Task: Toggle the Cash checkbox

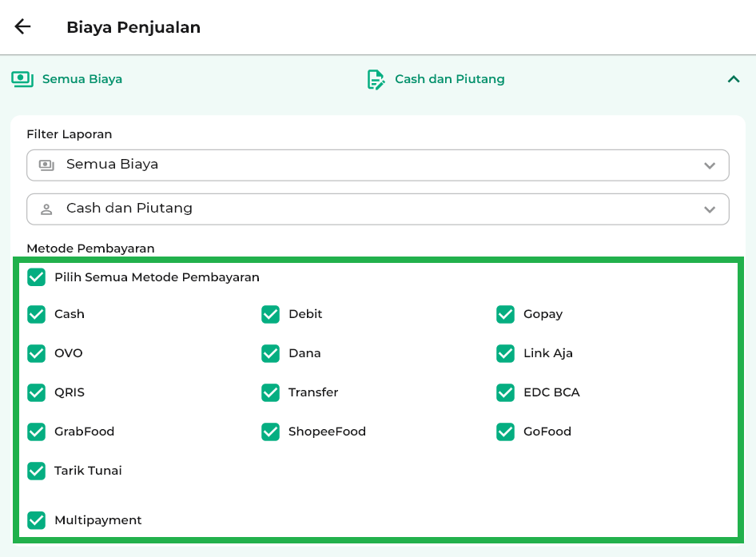Action: [x=37, y=314]
